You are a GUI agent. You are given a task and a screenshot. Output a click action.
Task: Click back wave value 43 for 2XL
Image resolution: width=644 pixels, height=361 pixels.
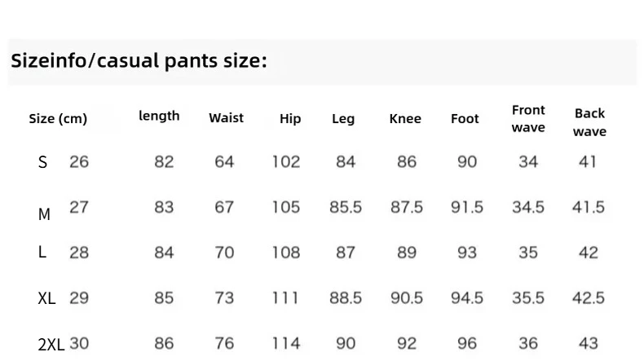pos(588,343)
